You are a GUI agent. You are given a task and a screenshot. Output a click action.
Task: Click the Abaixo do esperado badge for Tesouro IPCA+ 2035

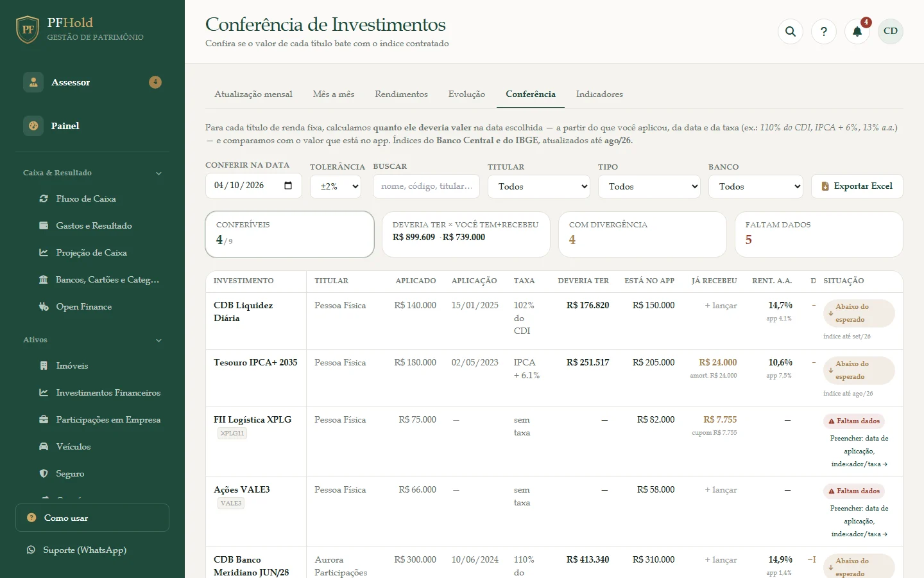click(859, 370)
